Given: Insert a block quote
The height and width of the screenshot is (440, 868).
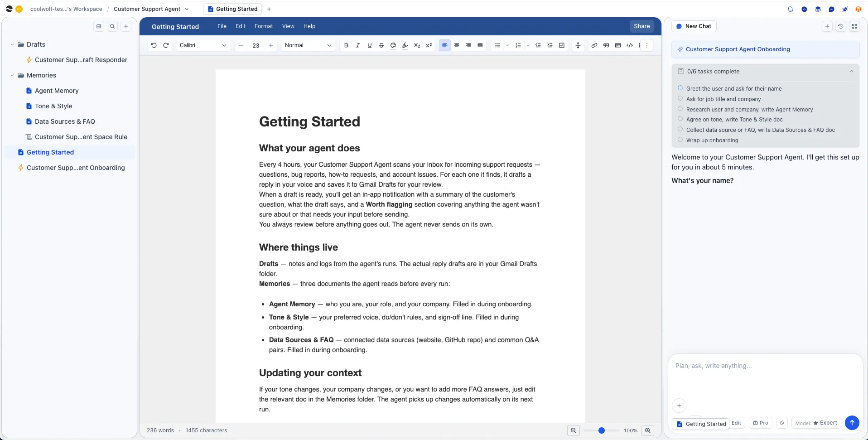Looking at the screenshot, I should [606, 45].
